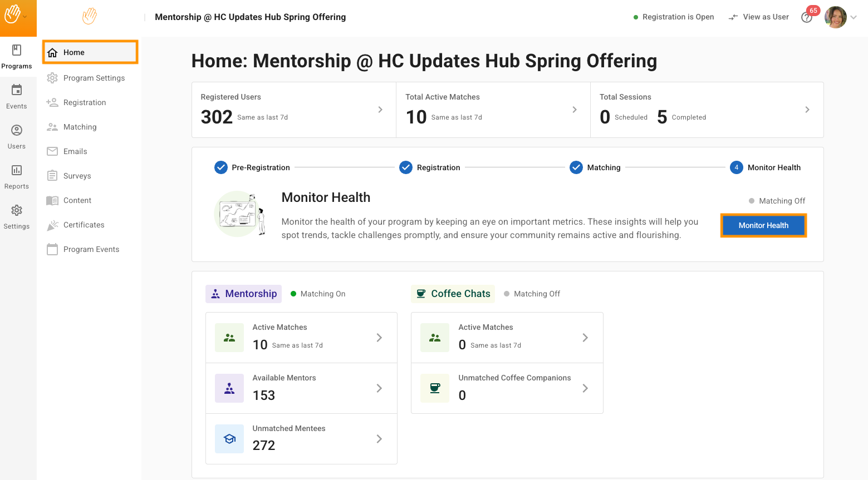Image resolution: width=868 pixels, height=480 pixels.
Task: Open the Programs icon in left rail
Action: pos(17,51)
